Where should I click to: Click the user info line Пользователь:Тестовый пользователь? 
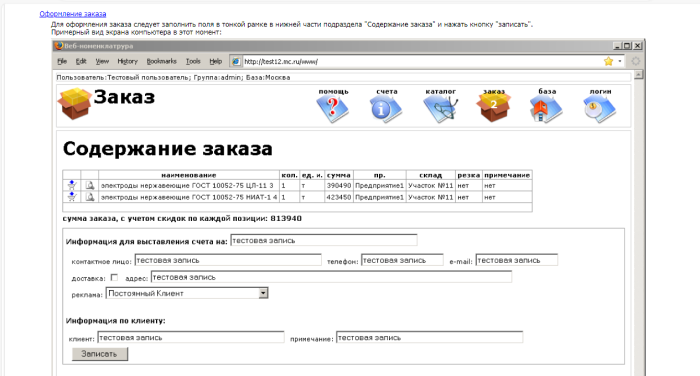(x=173, y=77)
